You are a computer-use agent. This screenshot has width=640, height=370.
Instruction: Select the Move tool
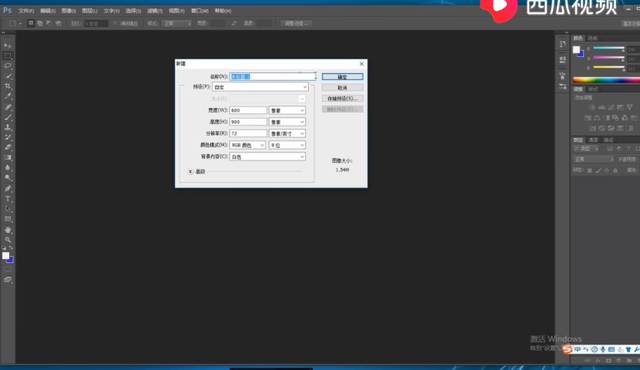point(8,46)
